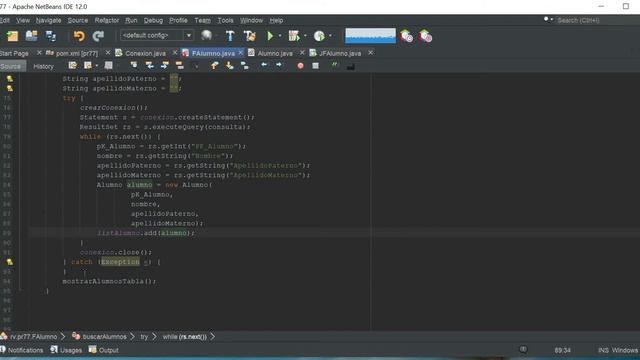Click the first garbage-collection profiler icon
The width and height of the screenshot is (640, 360).
(406, 36)
